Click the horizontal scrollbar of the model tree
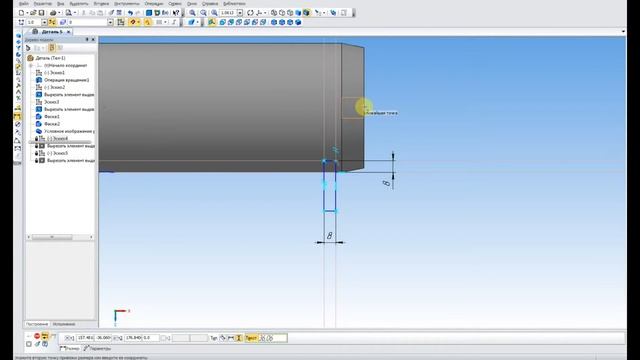640x360 pixels. tap(52, 237)
